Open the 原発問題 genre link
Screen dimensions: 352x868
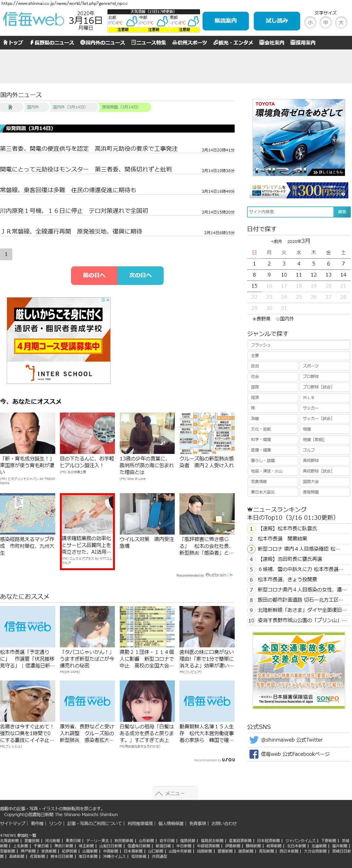click(325, 492)
